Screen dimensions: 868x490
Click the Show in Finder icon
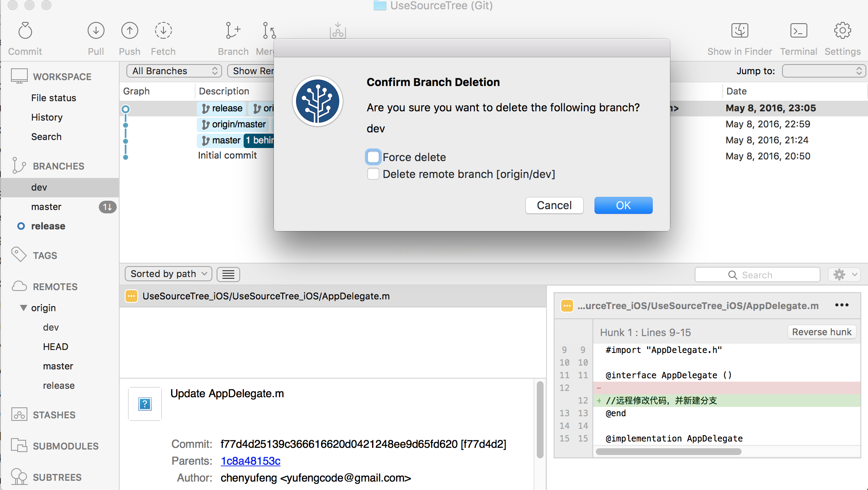click(x=739, y=31)
